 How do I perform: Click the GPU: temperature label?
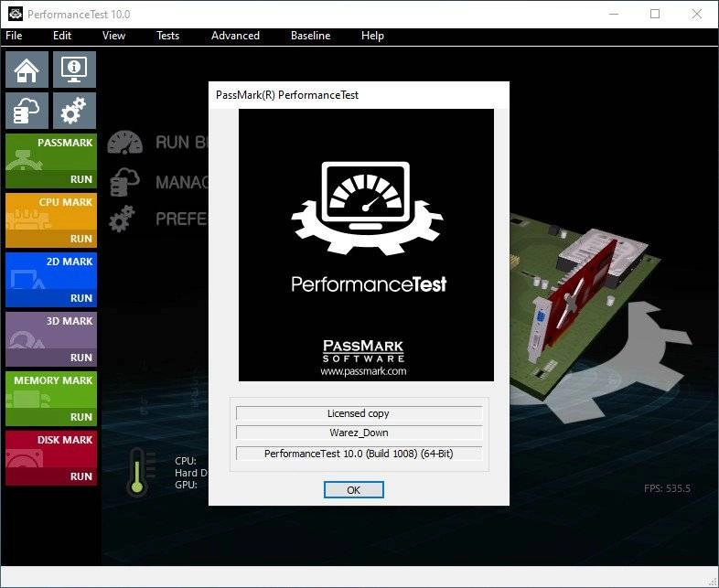coord(187,485)
